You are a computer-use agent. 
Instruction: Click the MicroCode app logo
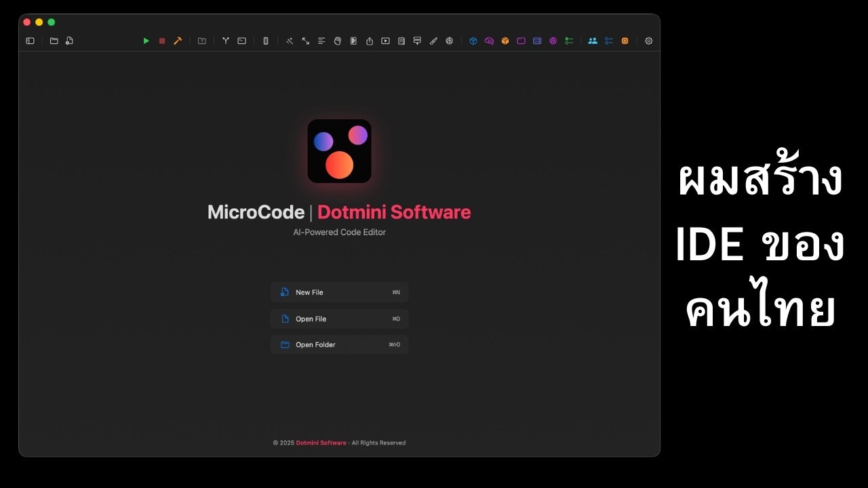click(x=339, y=151)
